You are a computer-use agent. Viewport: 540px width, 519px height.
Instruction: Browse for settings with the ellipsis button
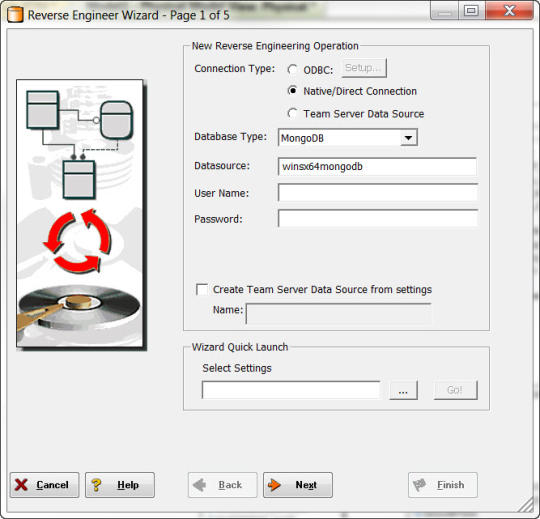click(x=403, y=390)
